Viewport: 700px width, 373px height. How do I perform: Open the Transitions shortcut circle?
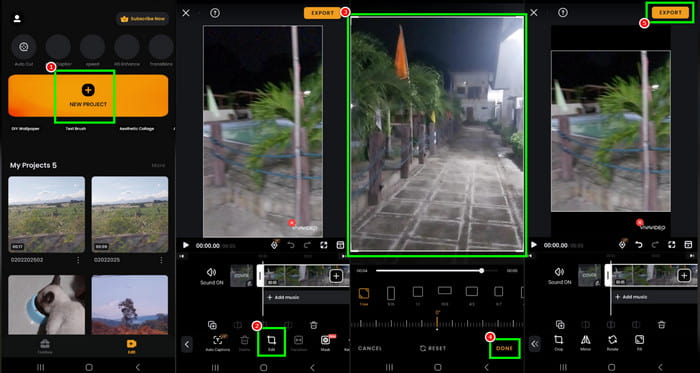[x=161, y=47]
